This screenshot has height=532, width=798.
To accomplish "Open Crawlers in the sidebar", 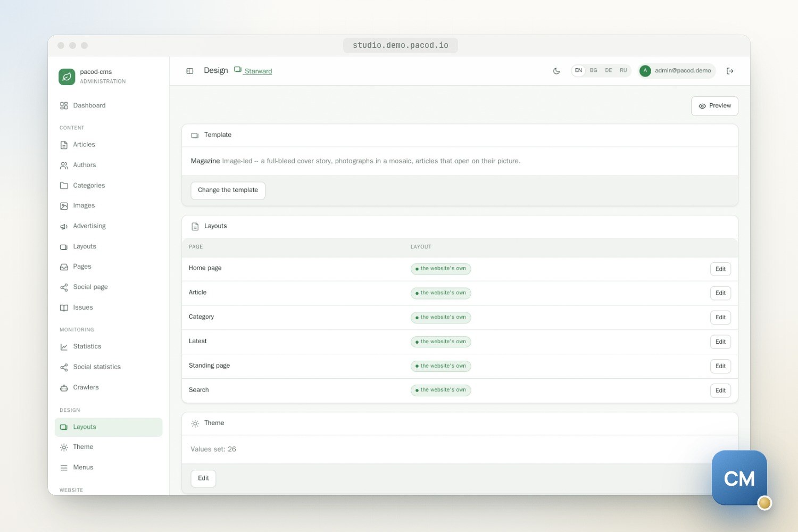I will (x=109, y=387).
